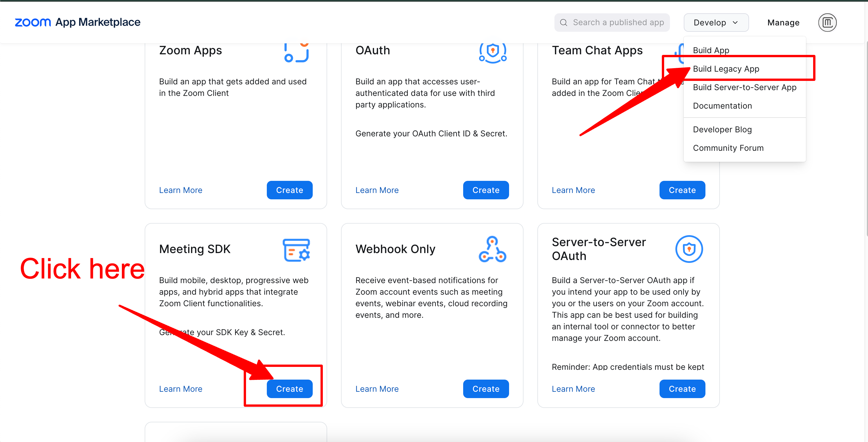Select Build App menu item
This screenshot has height=442, width=868.
click(744, 50)
